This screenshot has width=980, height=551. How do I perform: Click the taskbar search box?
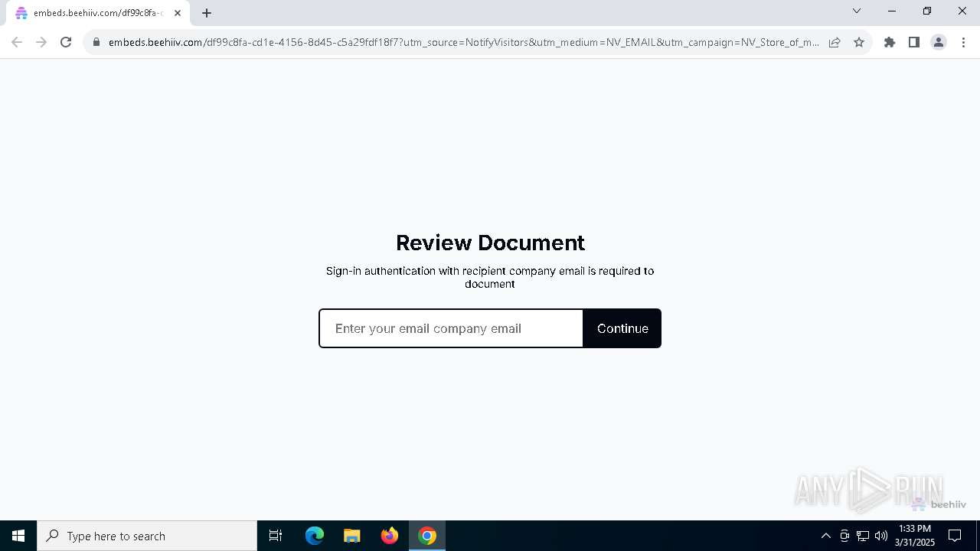[147, 536]
